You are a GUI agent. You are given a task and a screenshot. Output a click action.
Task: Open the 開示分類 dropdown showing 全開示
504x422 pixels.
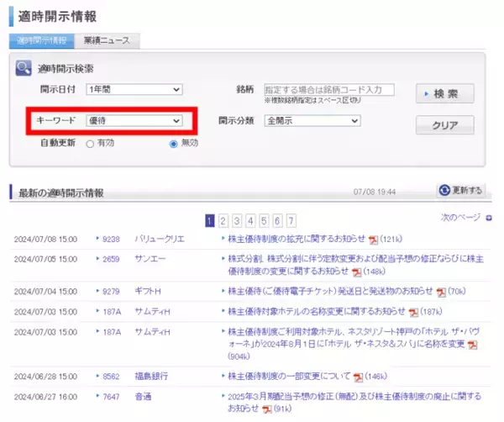312,121
